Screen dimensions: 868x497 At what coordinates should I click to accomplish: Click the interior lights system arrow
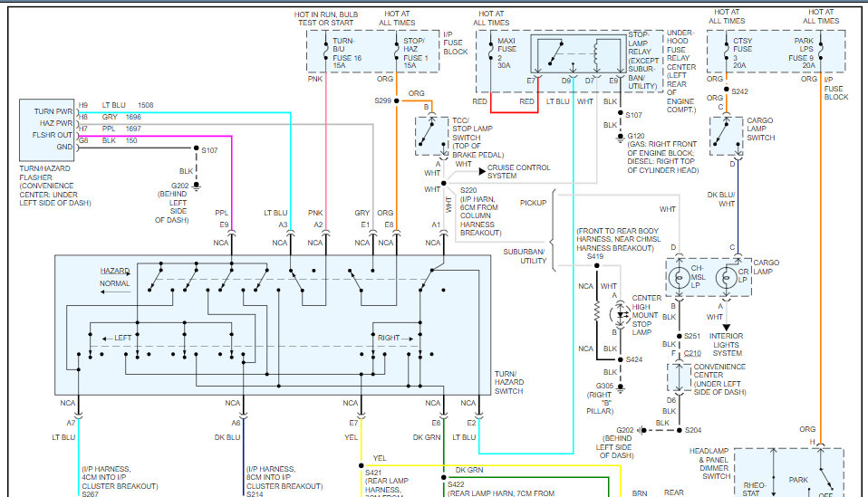click(x=727, y=328)
